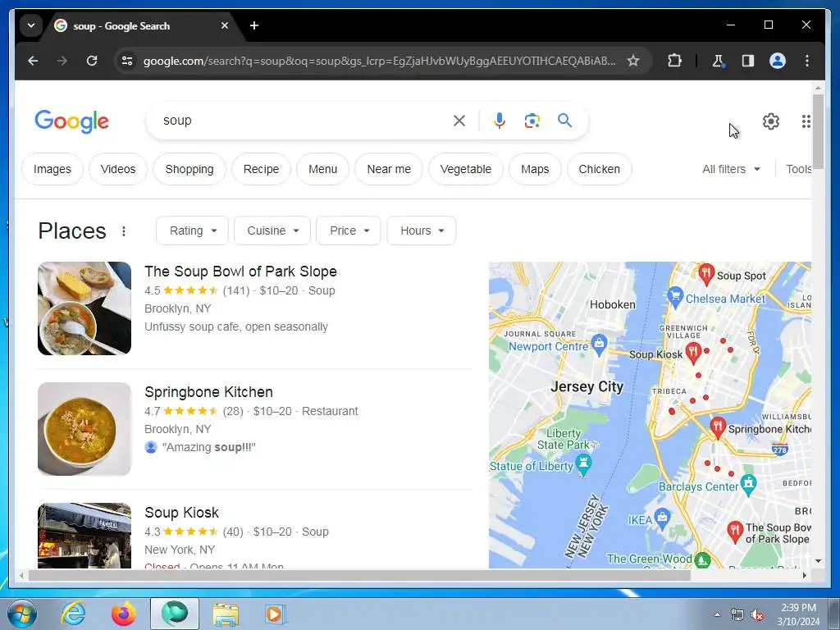Open the Extensions puzzle icon
Screen dimensions: 840x630
(674, 61)
